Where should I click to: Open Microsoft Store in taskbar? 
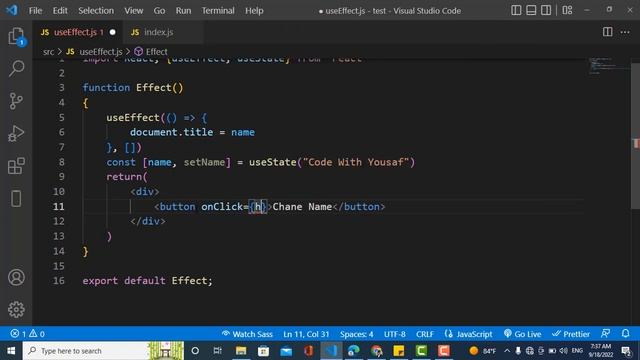pyautogui.click(x=263, y=351)
